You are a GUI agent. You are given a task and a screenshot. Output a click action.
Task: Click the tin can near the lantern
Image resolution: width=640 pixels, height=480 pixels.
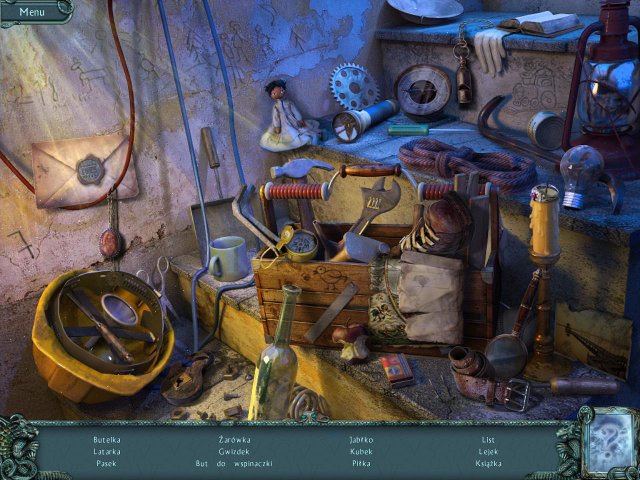[546, 131]
